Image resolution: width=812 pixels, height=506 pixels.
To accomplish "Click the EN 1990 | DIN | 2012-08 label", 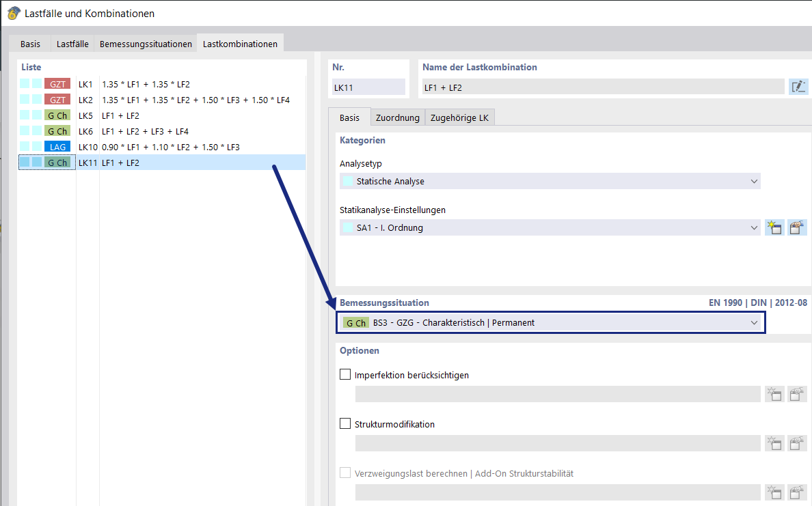I will coord(757,303).
